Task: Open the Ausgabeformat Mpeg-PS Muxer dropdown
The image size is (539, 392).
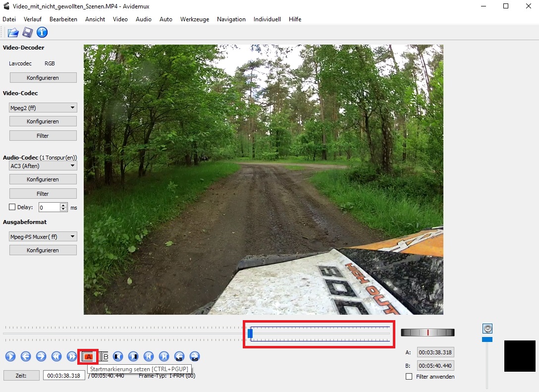Action: coord(43,237)
